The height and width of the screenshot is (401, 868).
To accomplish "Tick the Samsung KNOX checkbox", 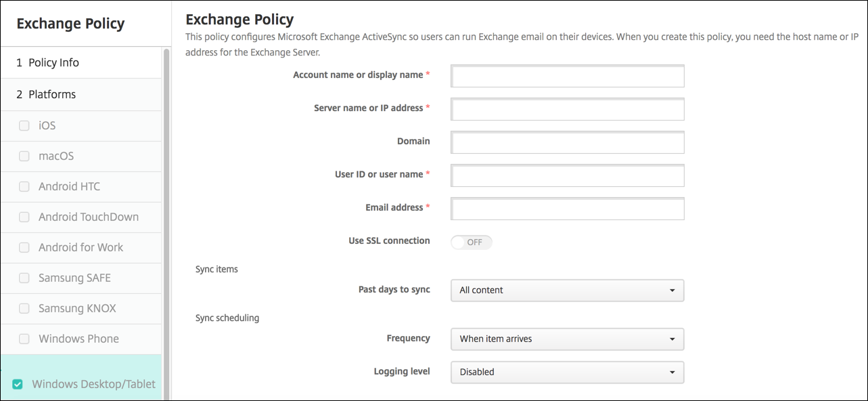I will click(x=24, y=308).
